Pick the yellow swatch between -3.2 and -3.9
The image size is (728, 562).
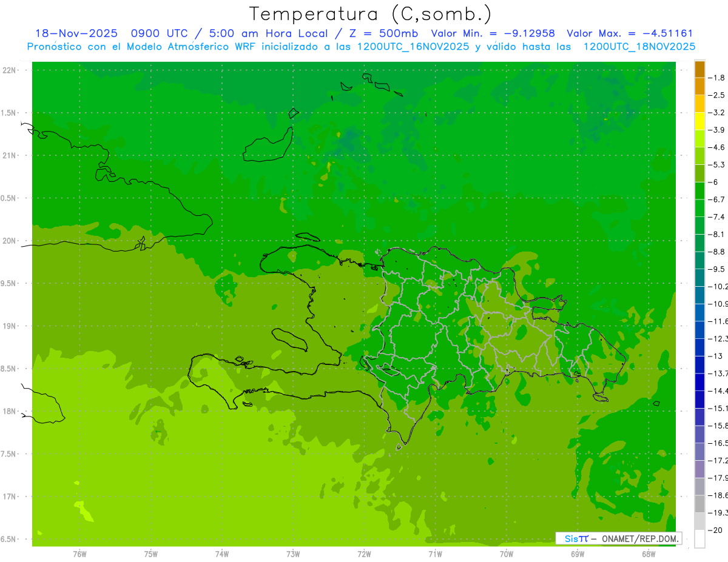(699, 121)
